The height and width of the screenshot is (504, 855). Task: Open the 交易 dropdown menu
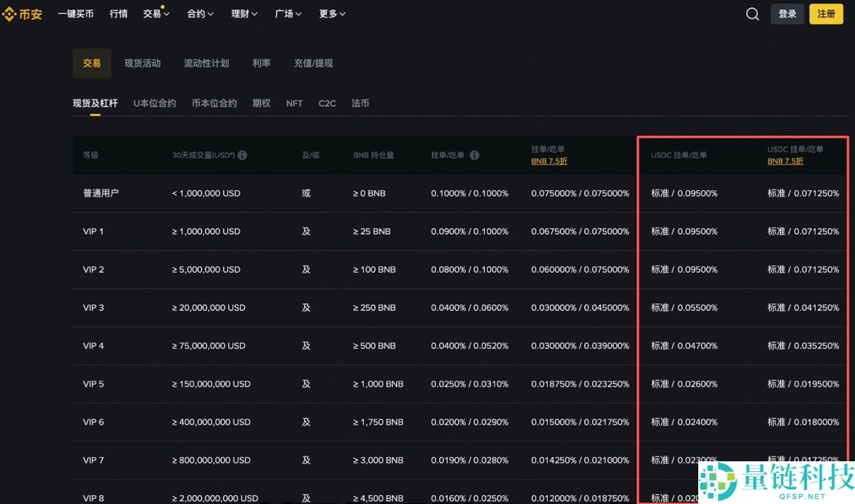click(152, 14)
